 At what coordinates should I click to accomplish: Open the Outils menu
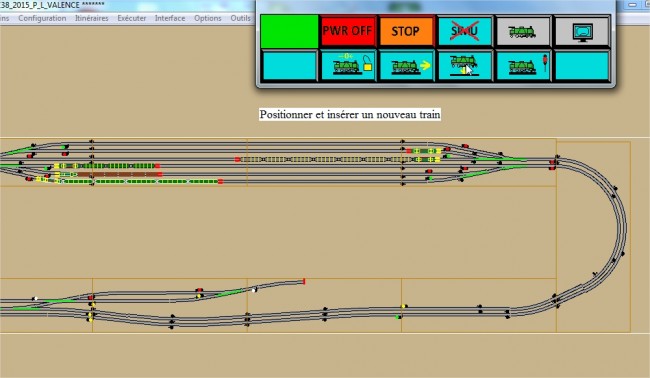(x=240, y=18)
